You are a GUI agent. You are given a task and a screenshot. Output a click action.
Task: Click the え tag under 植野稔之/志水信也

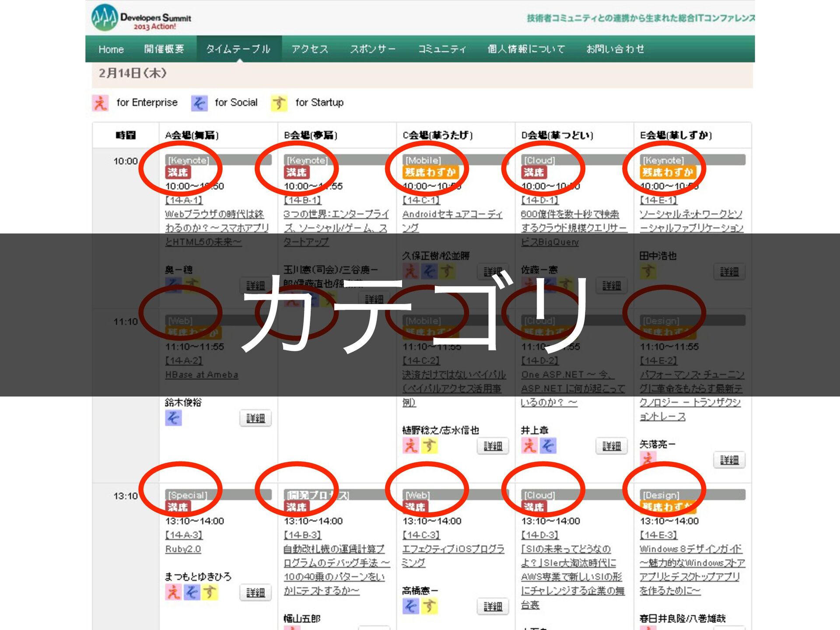pos(410,446)
